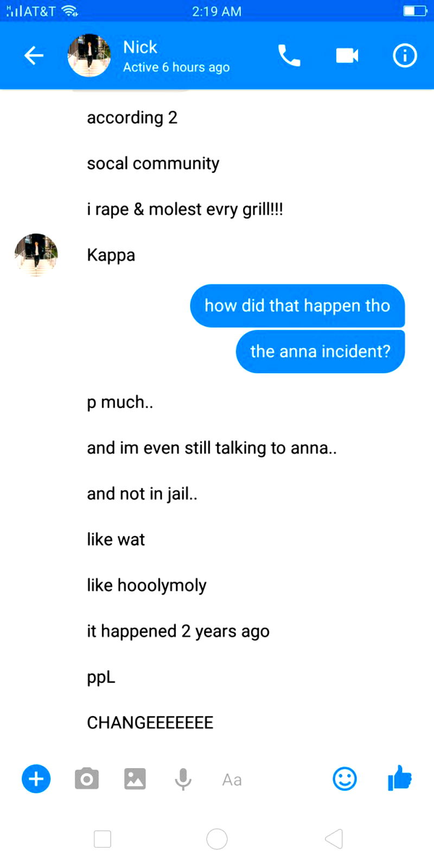The image size is (434, 868).
Task: Open recent apps with square button
Action: pos(103,839)
